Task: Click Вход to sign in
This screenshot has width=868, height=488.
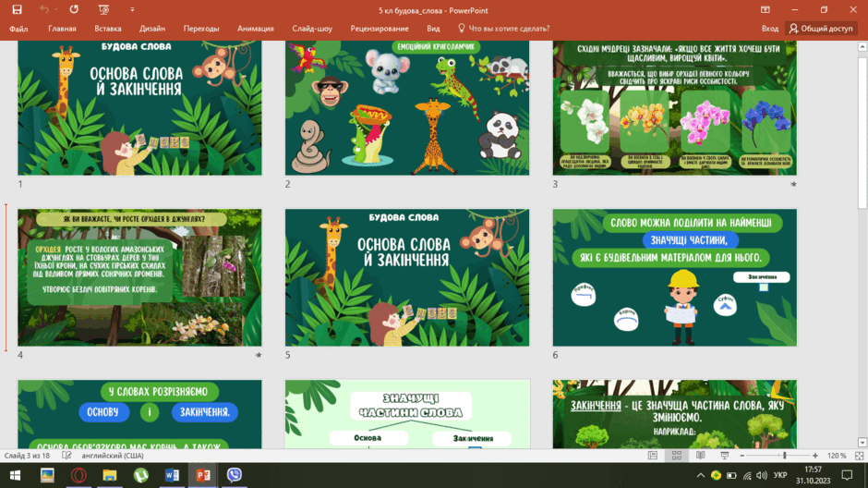Action: tap(769, 29)
